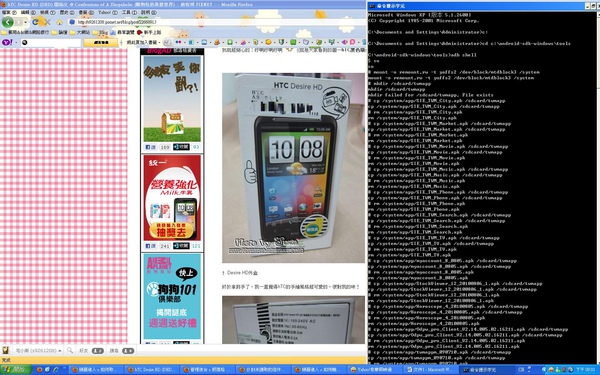The height and width of the screenshot is (375, 600).
Task: Open the Blog bookmarks folder
Action: pos(100,33)
